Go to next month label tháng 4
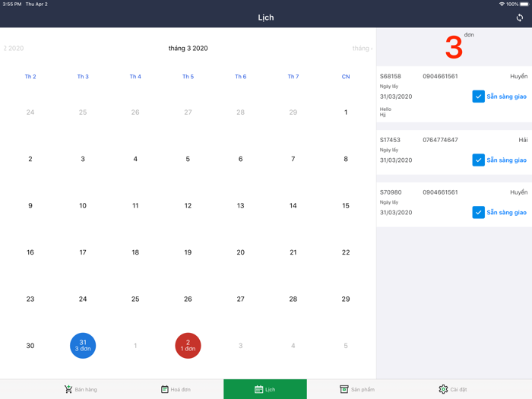Image resolution: width=532 pixels, height=399 pixels. click(363, 48)
